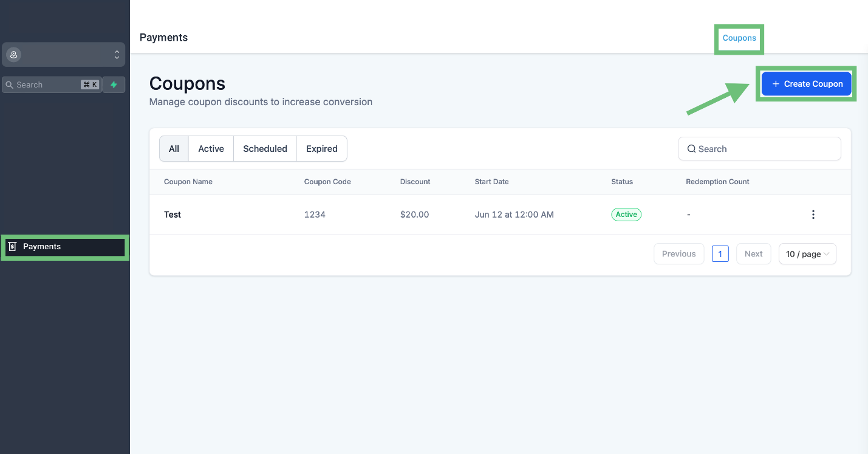Go to Previous page
868x454 pixels.
[679, 254]
